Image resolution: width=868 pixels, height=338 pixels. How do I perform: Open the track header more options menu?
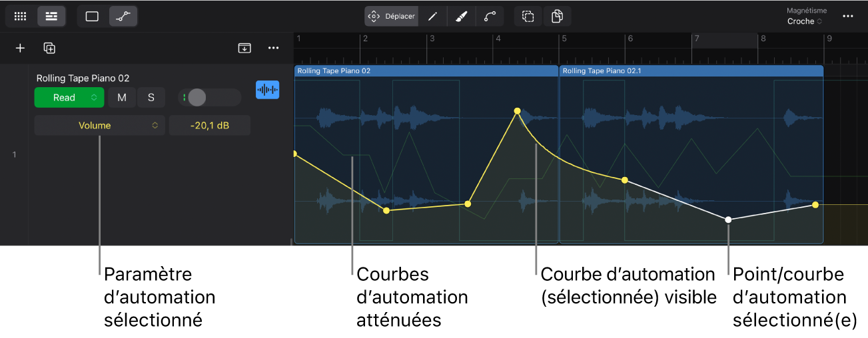[x=273, y=48]
